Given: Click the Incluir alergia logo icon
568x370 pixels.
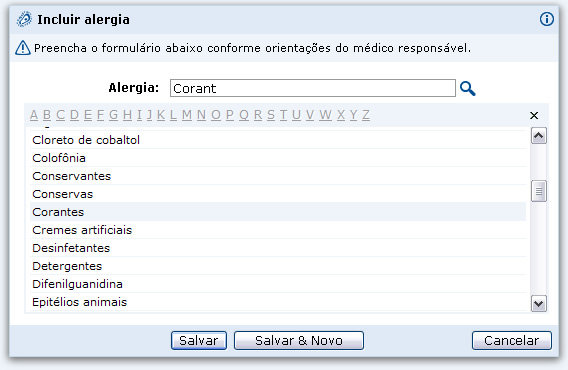Looking at the screenshot, I should click(x=24, y=19).
